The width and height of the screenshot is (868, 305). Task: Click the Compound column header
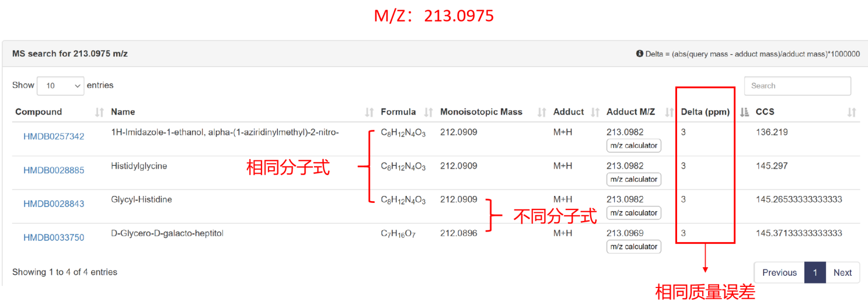[39, 112]
